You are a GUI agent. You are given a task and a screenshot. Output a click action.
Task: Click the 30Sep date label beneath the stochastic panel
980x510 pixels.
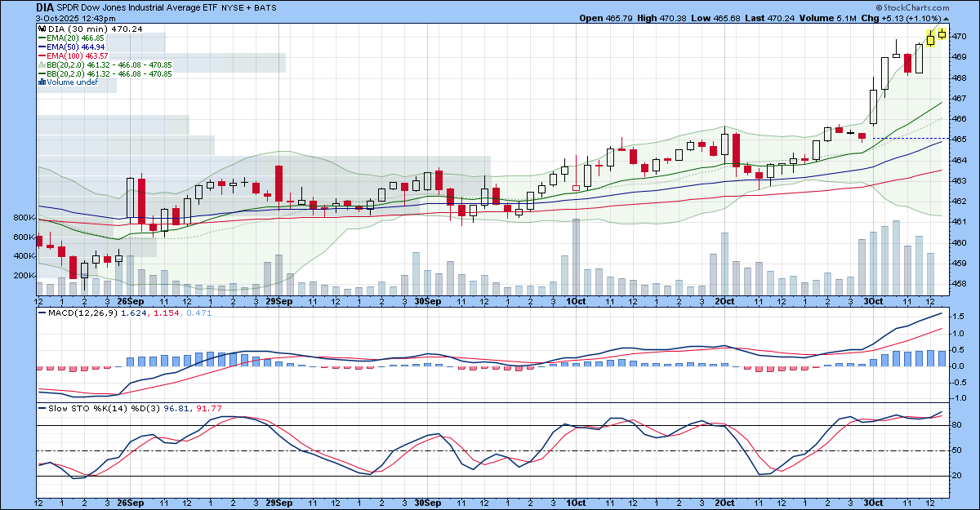point(428,501)
